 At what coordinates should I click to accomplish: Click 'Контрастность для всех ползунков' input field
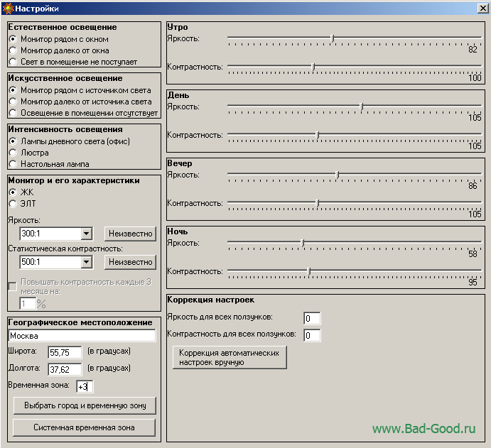click(312, 335)
